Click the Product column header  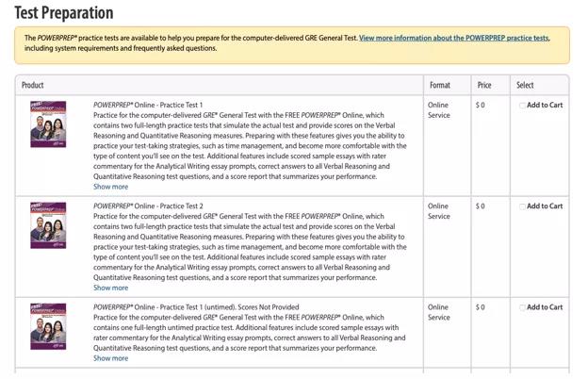coord(33,85)
